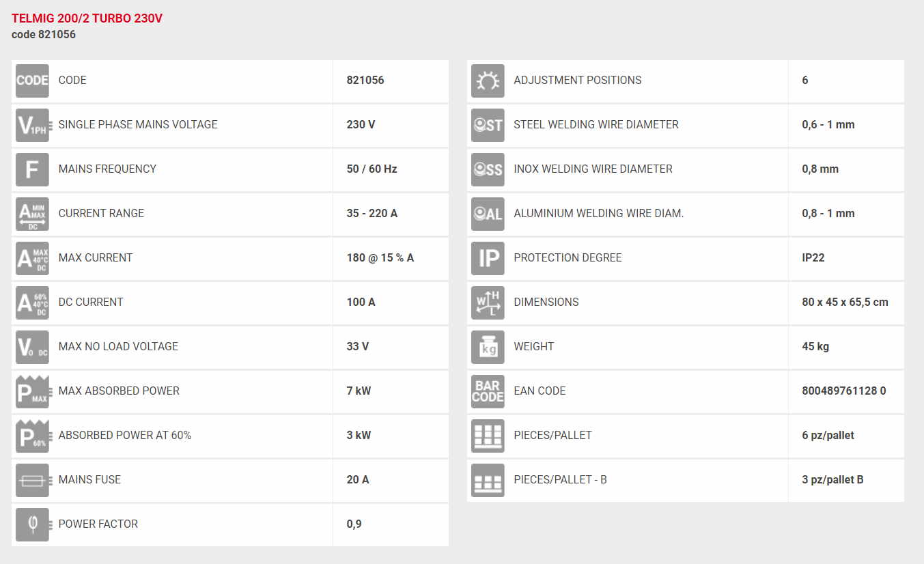This screenshot has height=564, width=924.
Task: Click the 'ALUMINIUM WELDING WIRE DIAM.' label
Action: pyautogui.click(x=599, y=213)
